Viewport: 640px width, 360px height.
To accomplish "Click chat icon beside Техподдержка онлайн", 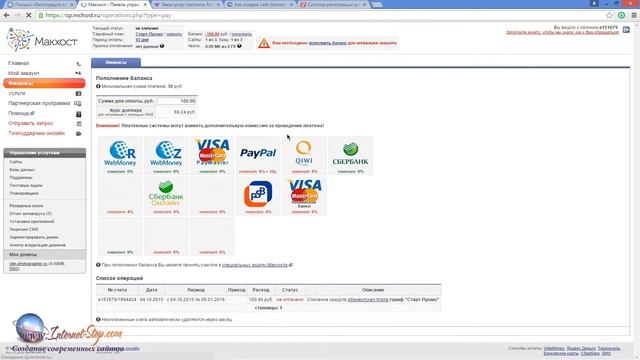I will [x=79, y=133].
